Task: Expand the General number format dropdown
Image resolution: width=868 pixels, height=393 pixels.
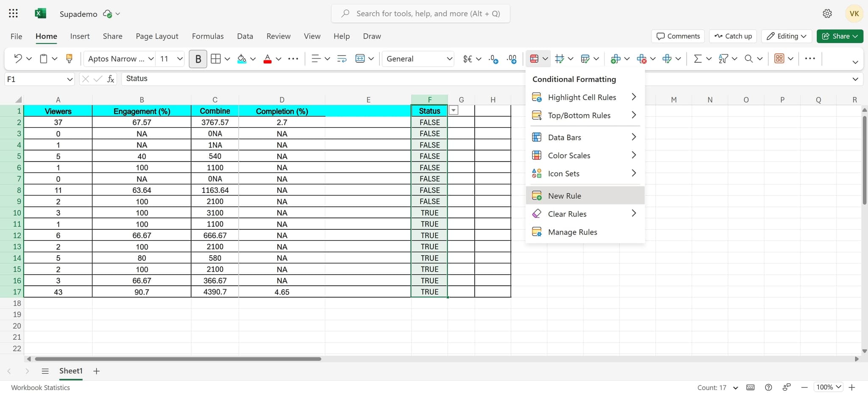Action: [449, 59]
